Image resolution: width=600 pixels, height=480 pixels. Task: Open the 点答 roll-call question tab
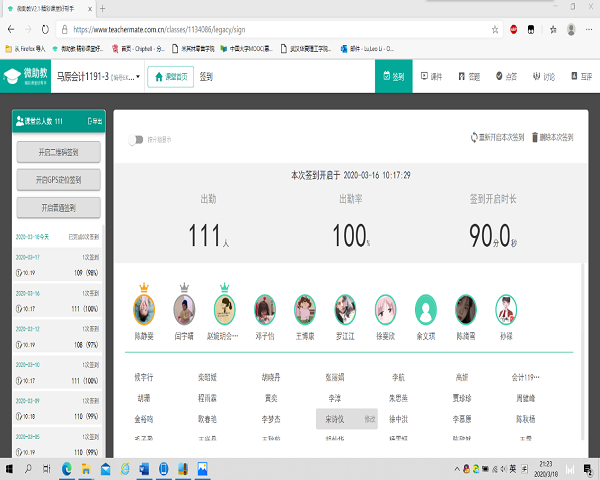[506, 76]
